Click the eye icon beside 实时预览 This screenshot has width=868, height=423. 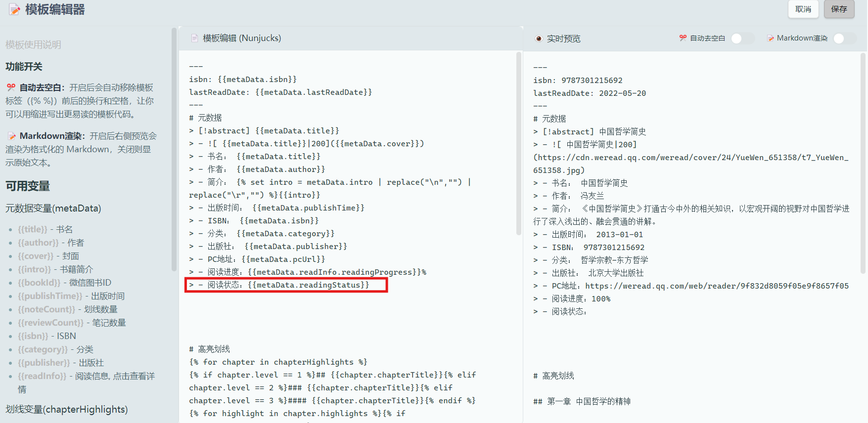(539, 39)
